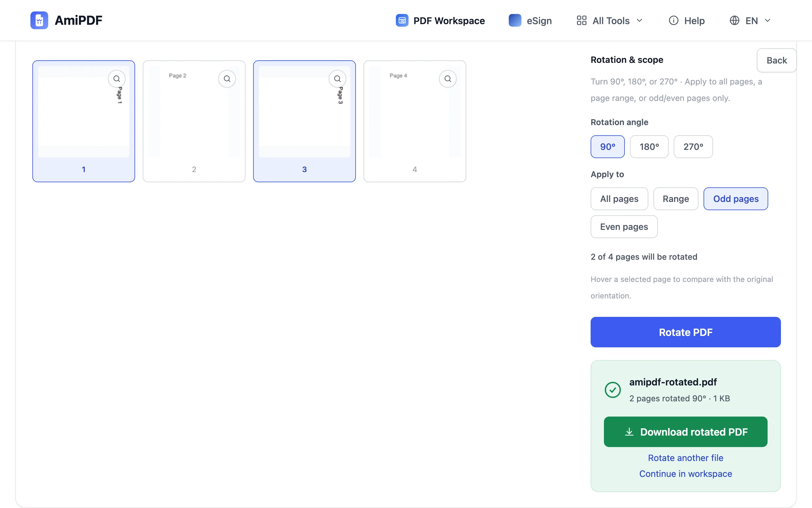812x508 pixels.
Task: Apply rotation to All pages
Action: [619, 199]
